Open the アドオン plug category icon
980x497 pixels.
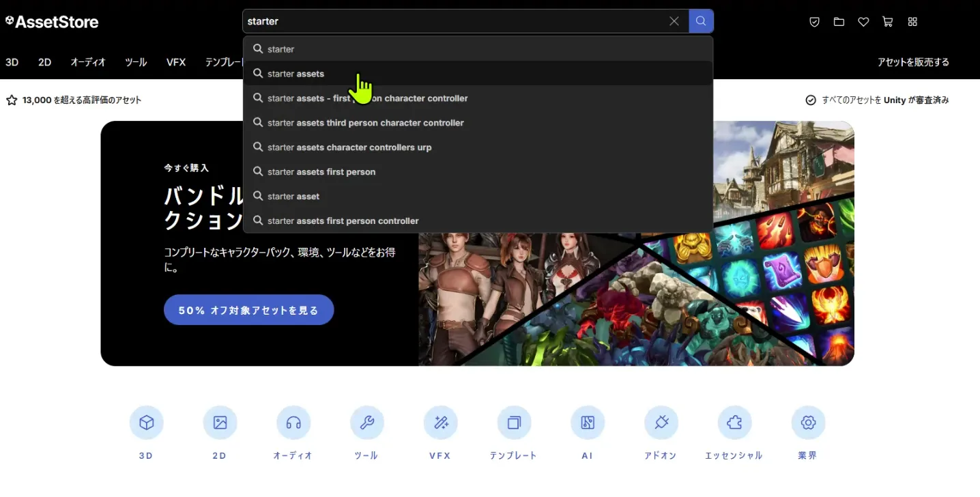point(661,423)
